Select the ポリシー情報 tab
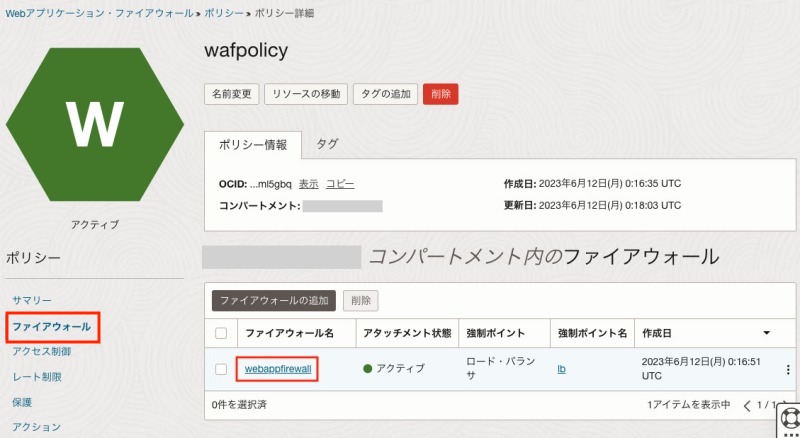This screenshot has width=800, height=438. coord(253,144)
